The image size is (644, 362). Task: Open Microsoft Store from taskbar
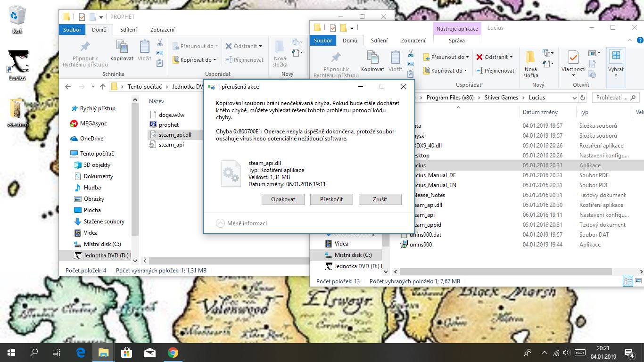(126, 353)
